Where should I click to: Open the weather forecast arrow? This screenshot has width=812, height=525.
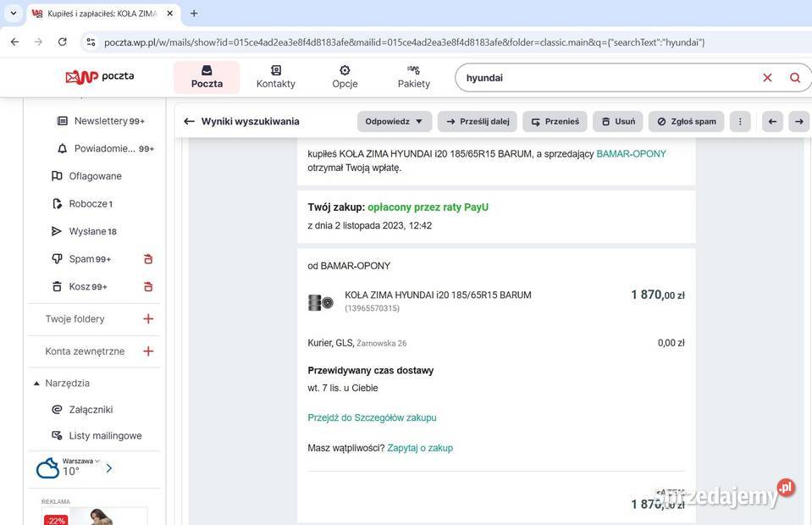click(108, 468)
